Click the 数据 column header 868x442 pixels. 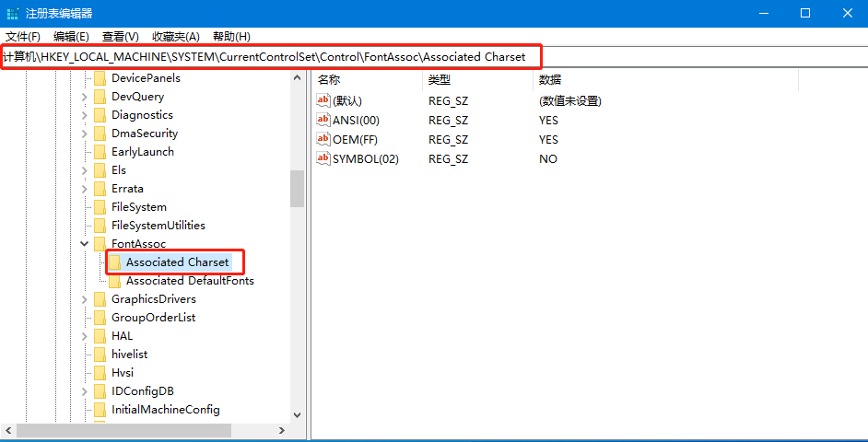pyautogui.click(x=666, y=80)
